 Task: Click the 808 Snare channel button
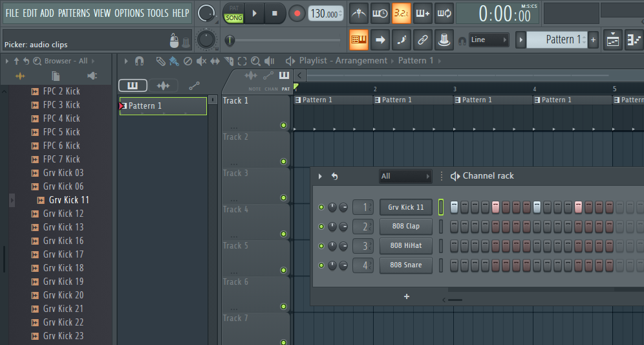pyautogui.click(x=405, y=265)
